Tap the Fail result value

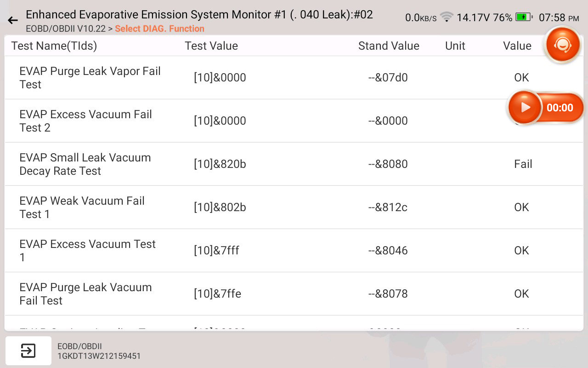tap(523, 164)
